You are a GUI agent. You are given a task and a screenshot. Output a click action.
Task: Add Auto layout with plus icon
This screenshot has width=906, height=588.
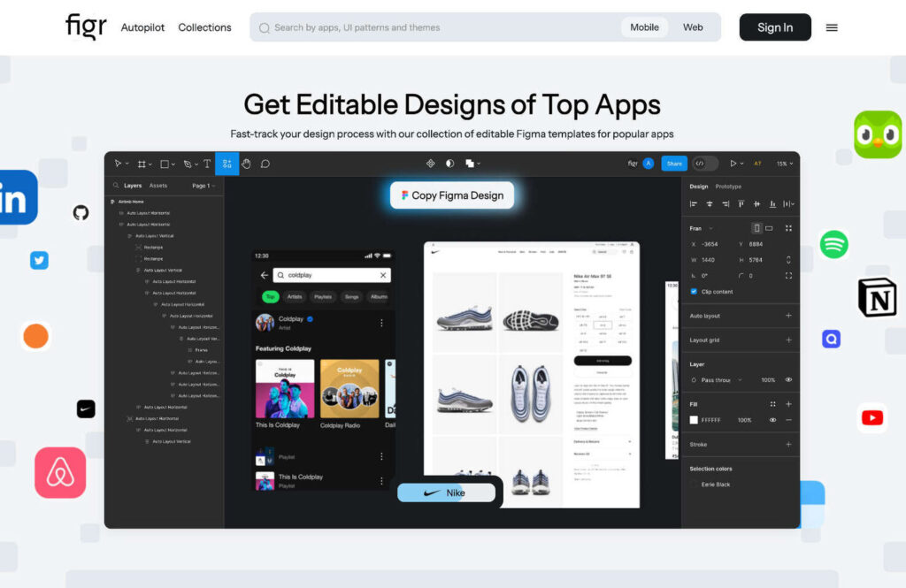click(788, 316)
